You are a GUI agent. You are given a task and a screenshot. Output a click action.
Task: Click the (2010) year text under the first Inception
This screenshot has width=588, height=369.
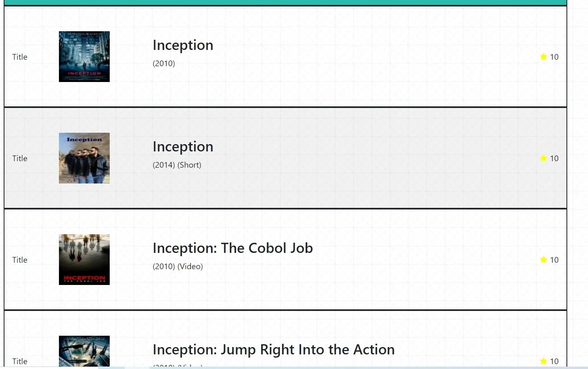point(164,63)
